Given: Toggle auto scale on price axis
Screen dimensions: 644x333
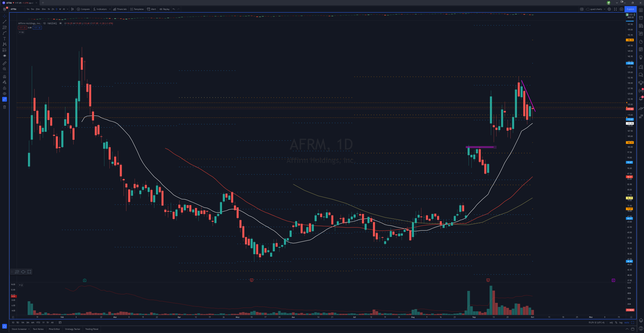Looking at the screenshot, I should pyautogui.click(x=627, y=322).
